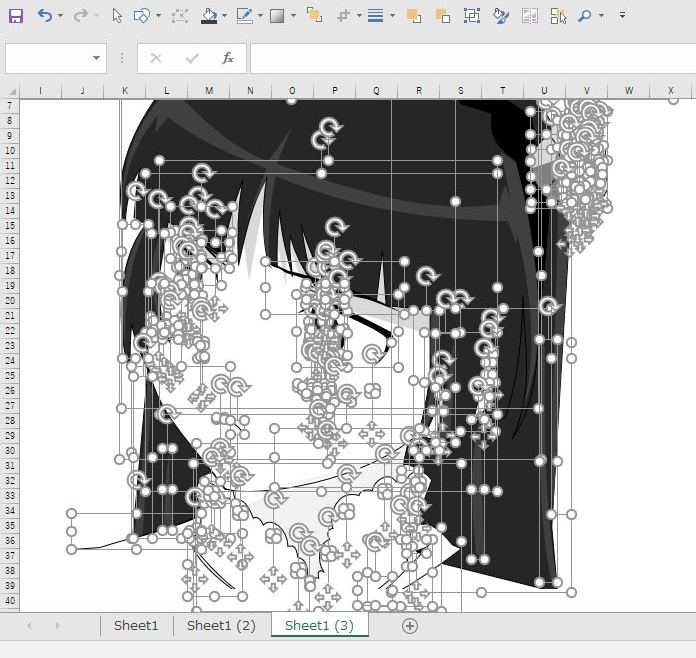Add a new sheet with plus button
696x658 pixels.
(x=410, y=626)
